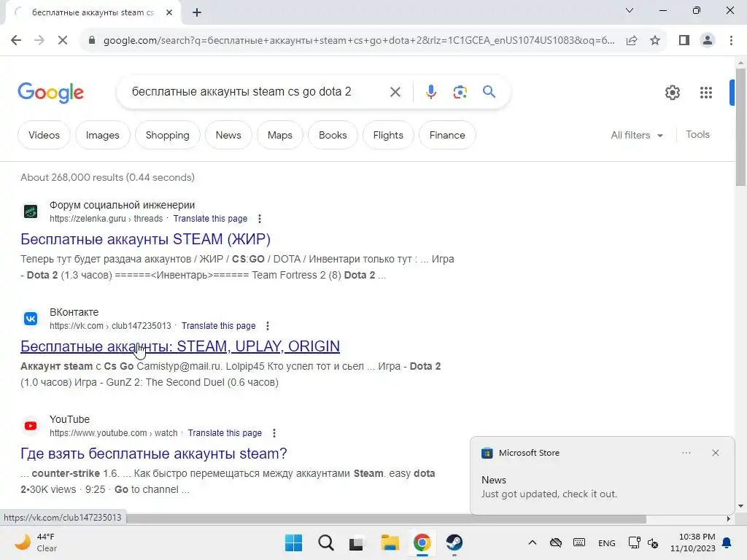Open Microsoft Store notification options

[686, 453]
